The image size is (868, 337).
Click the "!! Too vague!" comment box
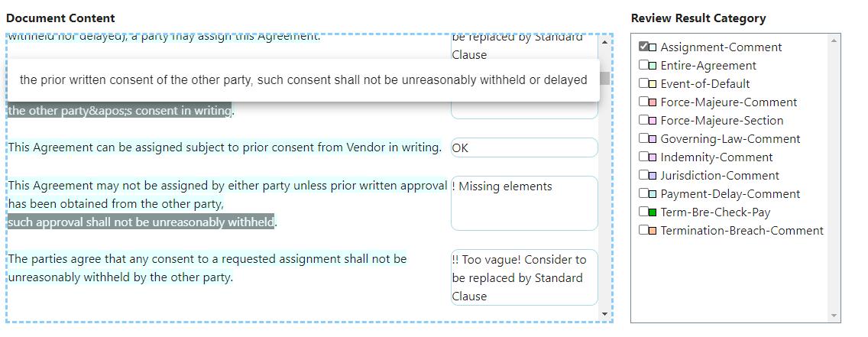pyautogui.click(x=523, y=277)
